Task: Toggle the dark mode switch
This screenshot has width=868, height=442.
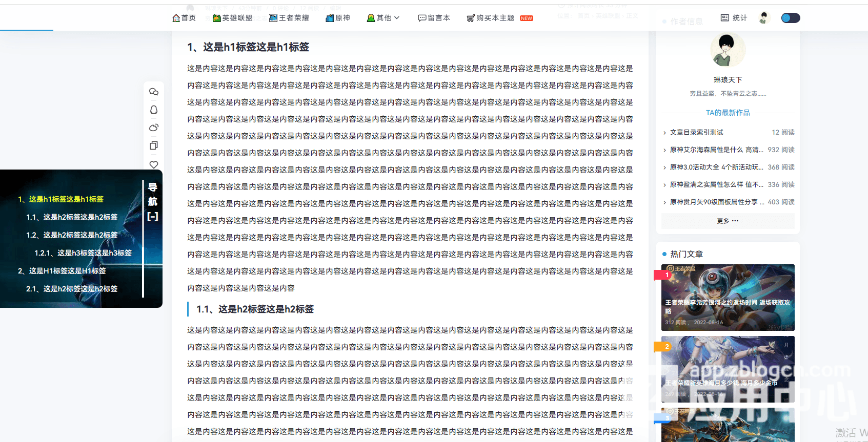Action: [790, 18]
